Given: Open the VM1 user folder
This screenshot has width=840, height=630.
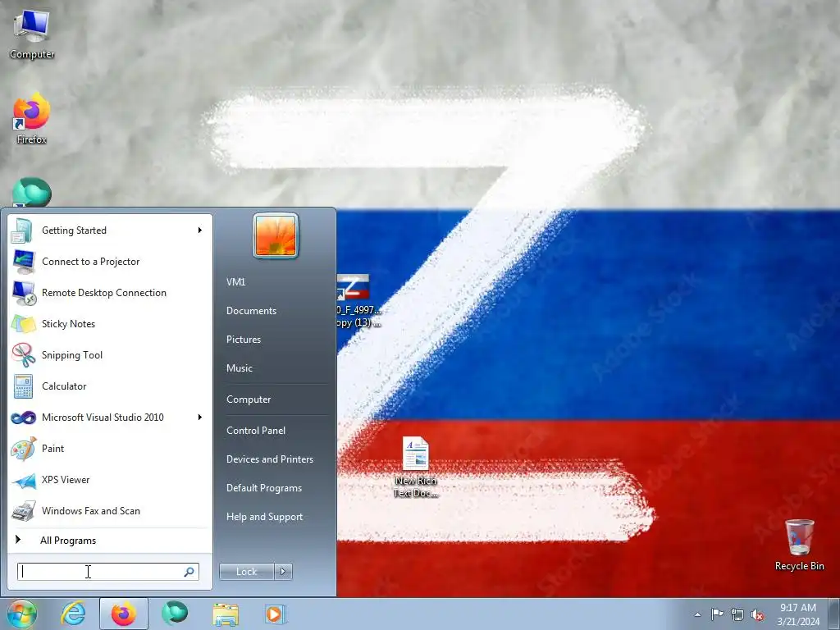Looking at the screenshot, I should (x=235, y=282).
